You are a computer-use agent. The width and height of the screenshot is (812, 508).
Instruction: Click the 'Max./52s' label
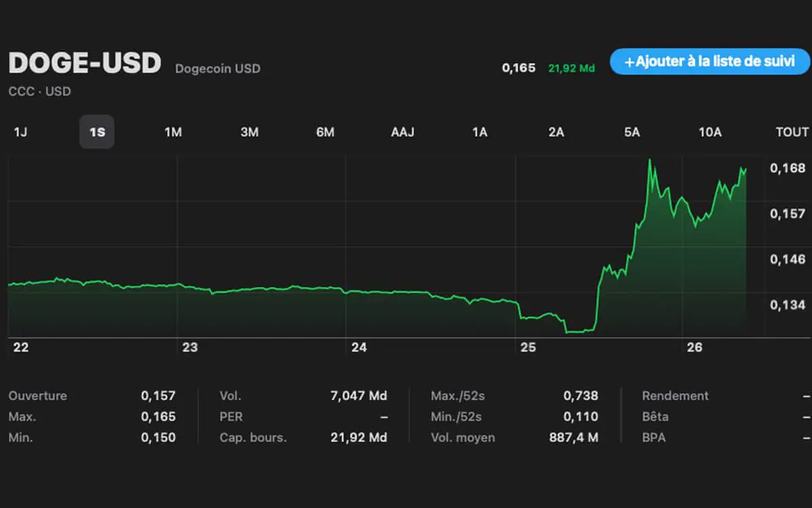(x=457, y=396)
